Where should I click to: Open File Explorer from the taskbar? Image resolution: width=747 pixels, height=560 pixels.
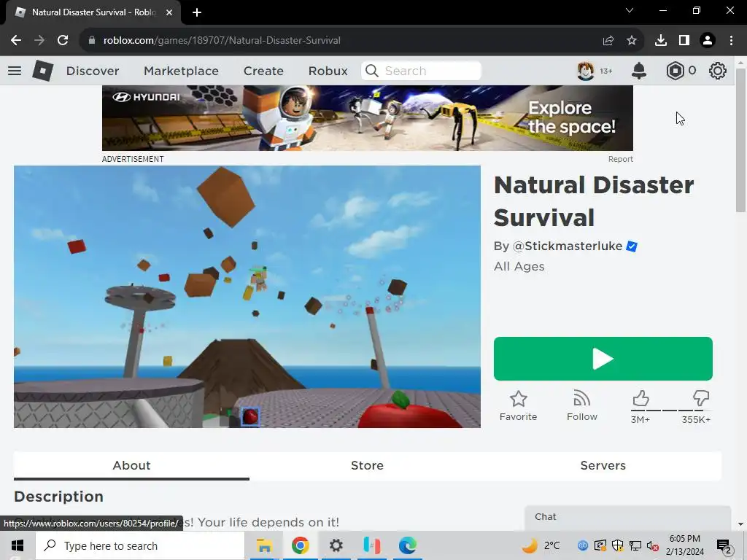point(264,545)
